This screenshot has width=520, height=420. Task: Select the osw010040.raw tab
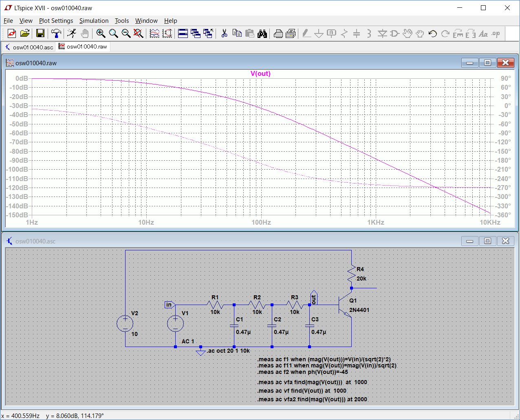pos(83,47)
